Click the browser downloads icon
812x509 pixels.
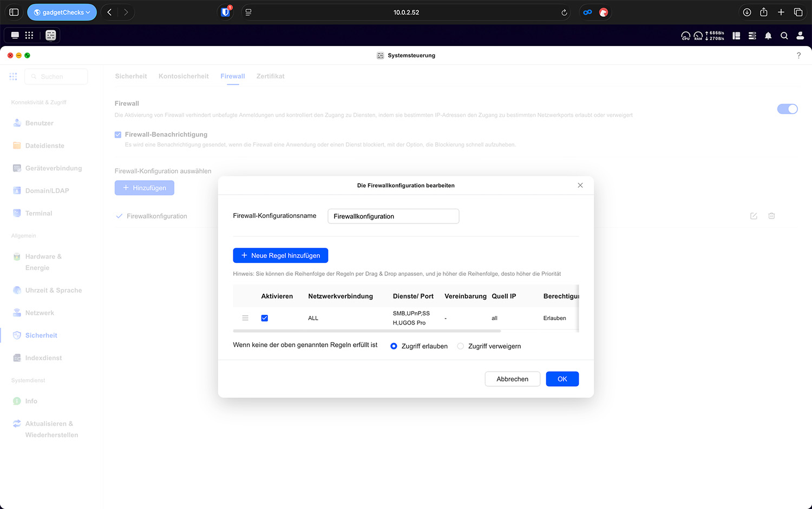[x=746, y=12]
